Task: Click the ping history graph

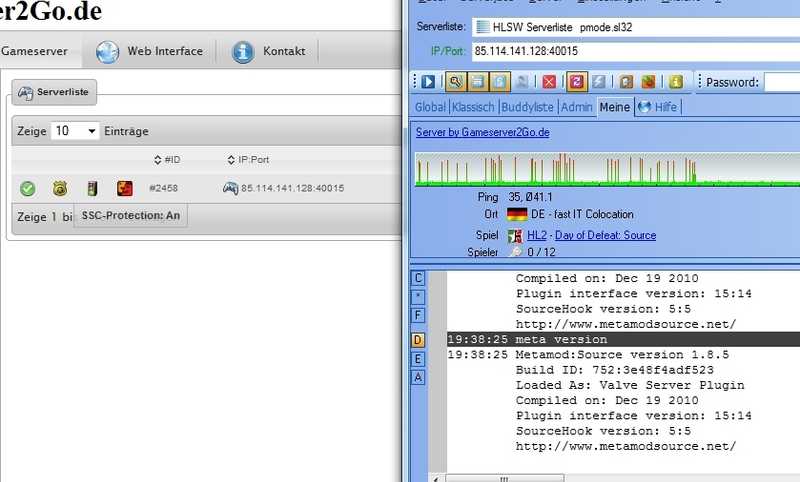Action: (607, 169)
